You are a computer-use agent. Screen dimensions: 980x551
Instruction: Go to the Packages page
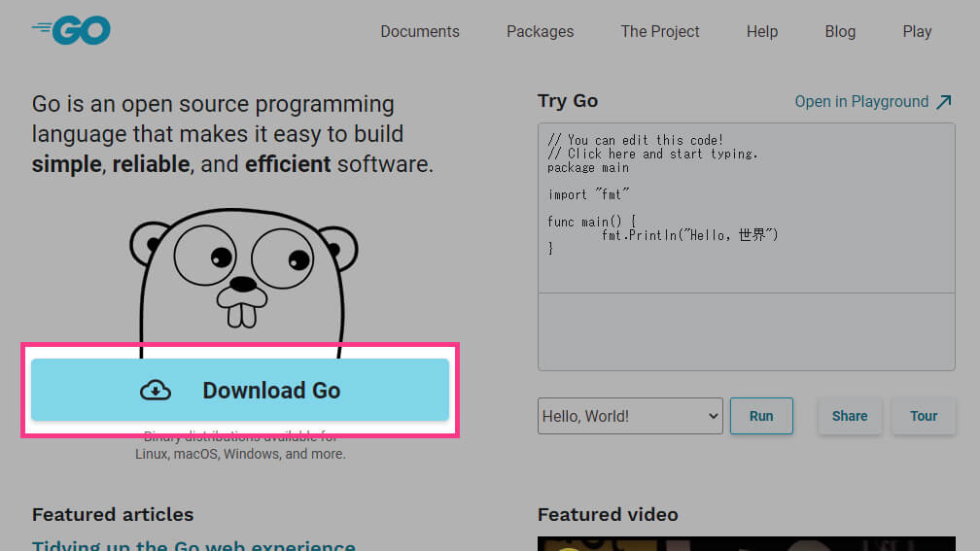(540, 32)
